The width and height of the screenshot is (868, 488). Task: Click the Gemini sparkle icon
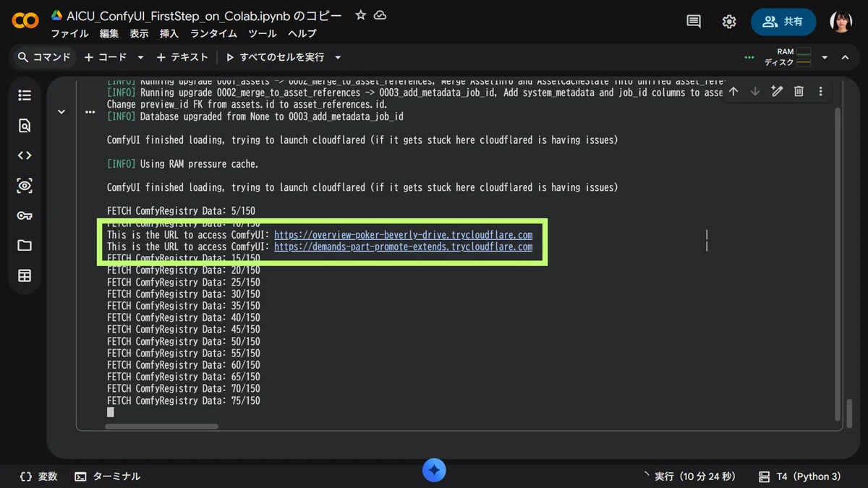pyautogui.click(x=434, y=471)
